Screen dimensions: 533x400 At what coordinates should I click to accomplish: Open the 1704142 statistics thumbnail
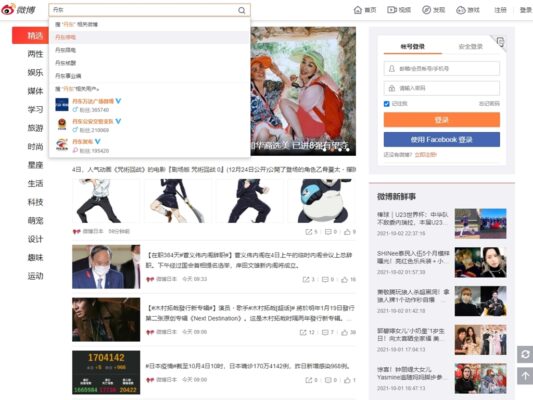(106, 372)
